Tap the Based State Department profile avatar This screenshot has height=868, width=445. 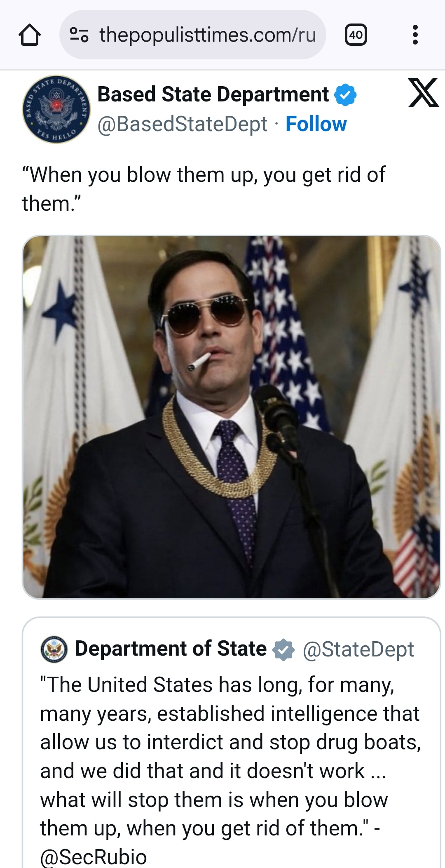click(x=56, y=109)
